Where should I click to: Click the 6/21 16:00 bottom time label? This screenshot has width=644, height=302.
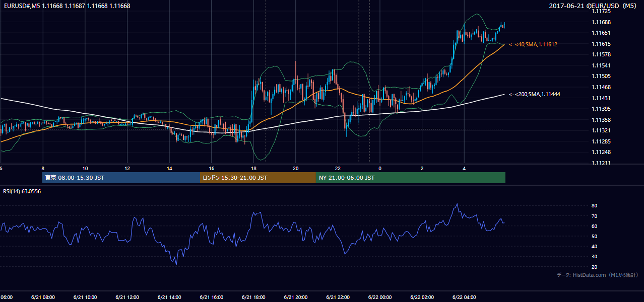212,297
